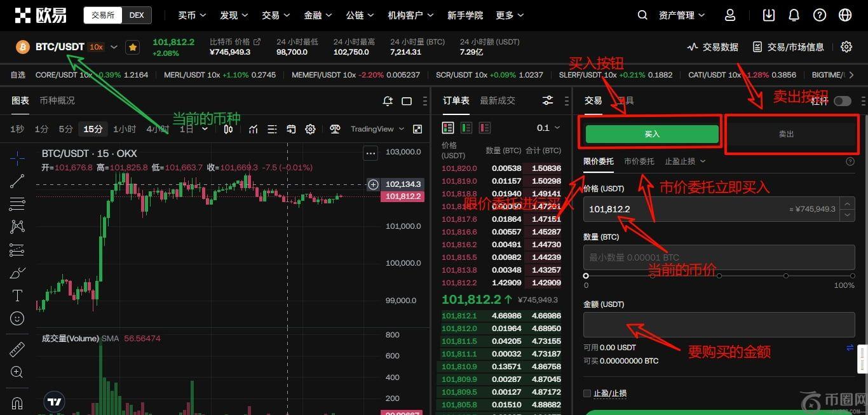Show both buy and sell orders view

pyautogui.click(x=448, y=128)
